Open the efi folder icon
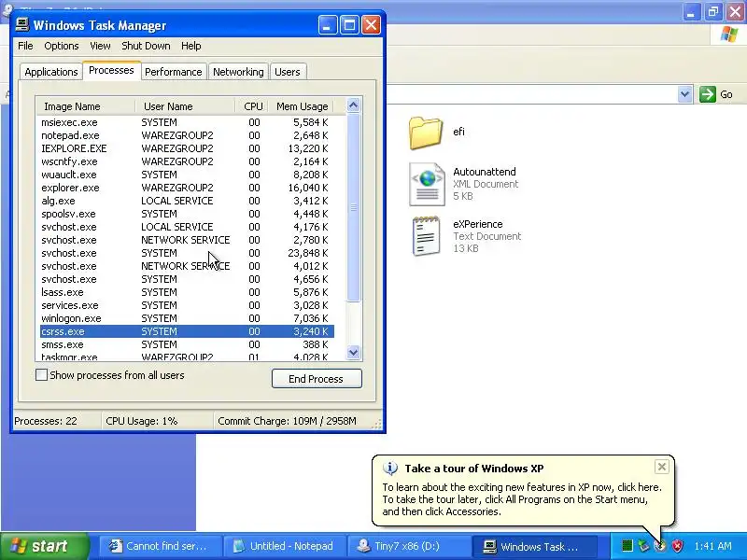The height and width of the screenshot is (560, 747). click(426, 133)
